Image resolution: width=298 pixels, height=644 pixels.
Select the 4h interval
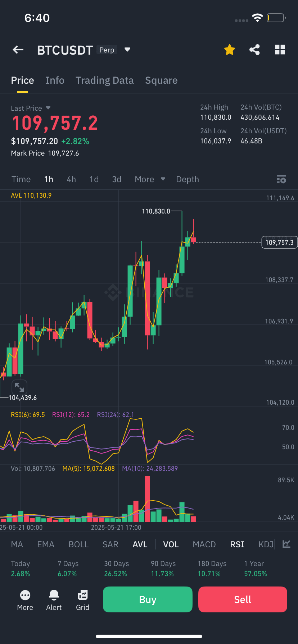pyautogui.click(x=71, y=179)
